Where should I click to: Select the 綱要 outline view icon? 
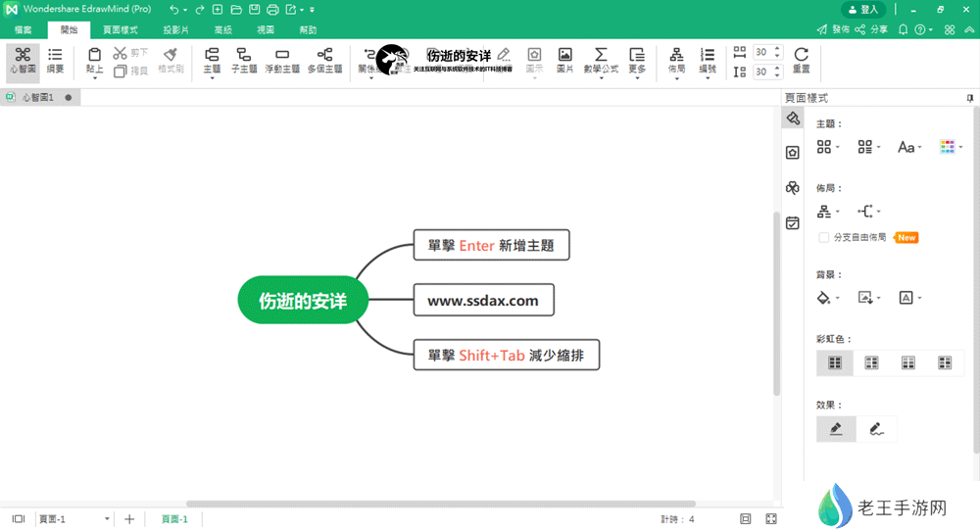[55, 60]
